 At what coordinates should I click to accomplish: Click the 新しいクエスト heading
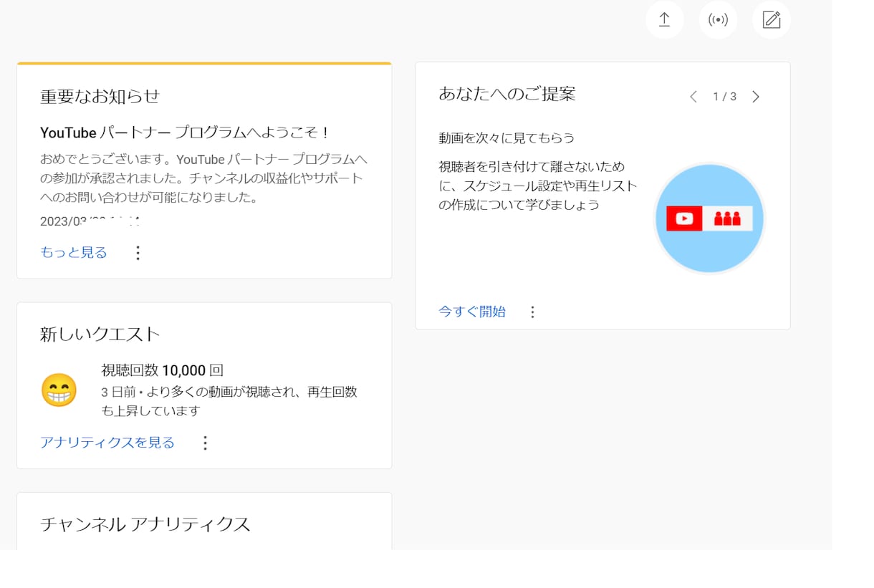tap(100, 334)
